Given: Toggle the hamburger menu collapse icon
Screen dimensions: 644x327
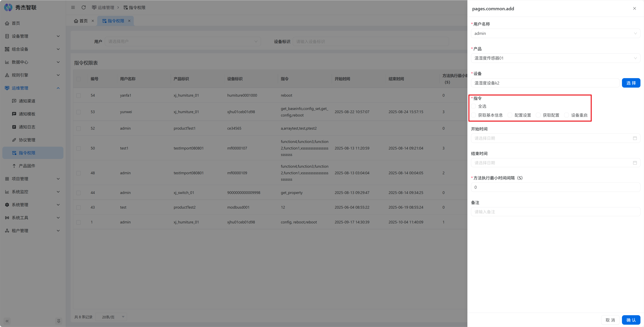Looking at the screenshot, I should (x=73, y=8).
